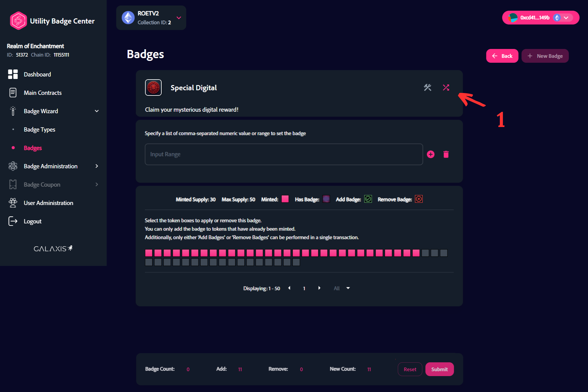The image size is (588, 392).
Task: Open the tools icon on Special Digital badge
Action: click(x=428, y=88)
